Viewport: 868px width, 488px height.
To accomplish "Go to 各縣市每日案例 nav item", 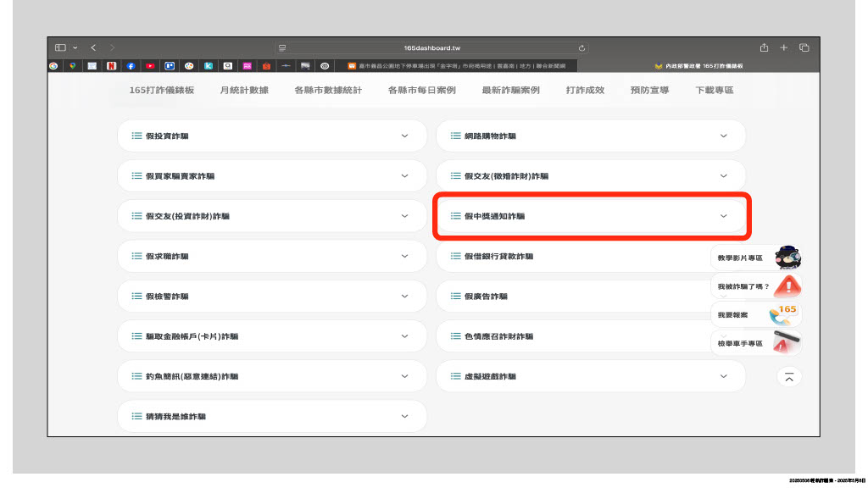I will [x=422, y=90].
